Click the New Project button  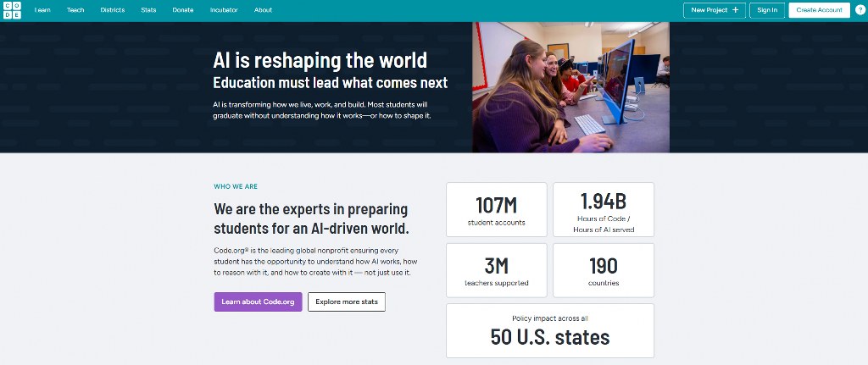click(714, 10)
